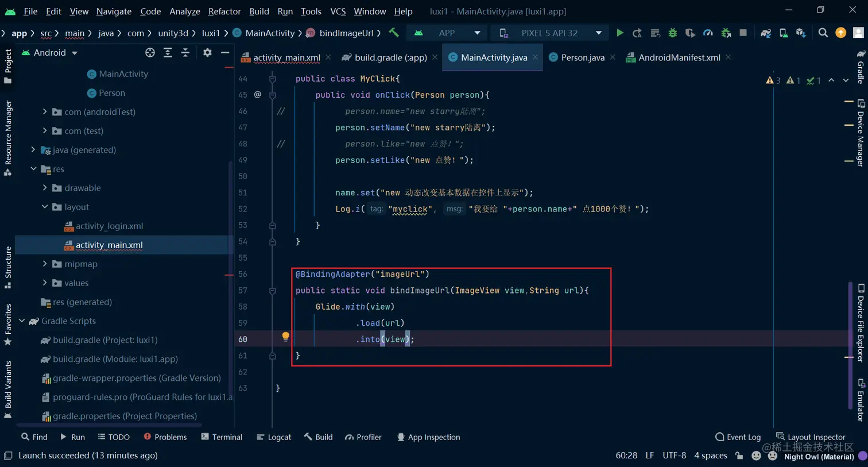
Task: Click Apply Changes and Restart Activity icon
Action: (637, 33)
